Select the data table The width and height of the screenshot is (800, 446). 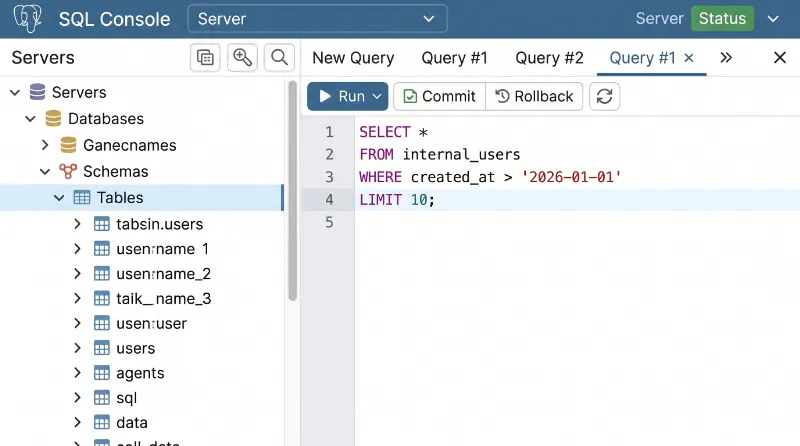[132, 423]
